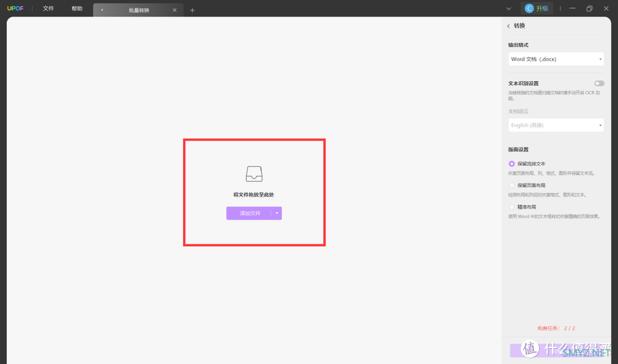Open the tab dropdown arrow beside 批量转换
618x364 pixels.
[102, 10]
